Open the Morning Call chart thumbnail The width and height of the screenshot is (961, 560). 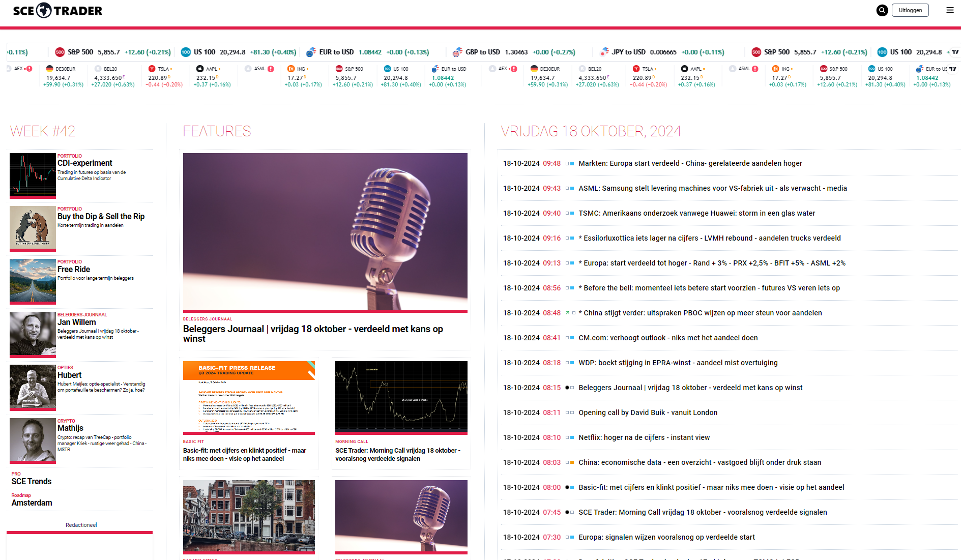(401, 397)
